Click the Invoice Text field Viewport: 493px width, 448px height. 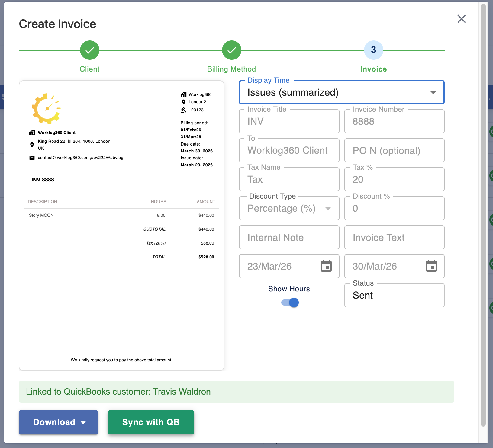pyautogui.click(x=394, y=237)
